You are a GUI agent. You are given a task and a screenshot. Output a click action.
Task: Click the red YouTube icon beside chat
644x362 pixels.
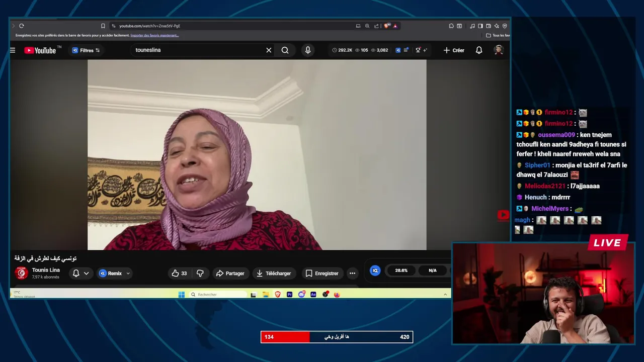(503, 215)
